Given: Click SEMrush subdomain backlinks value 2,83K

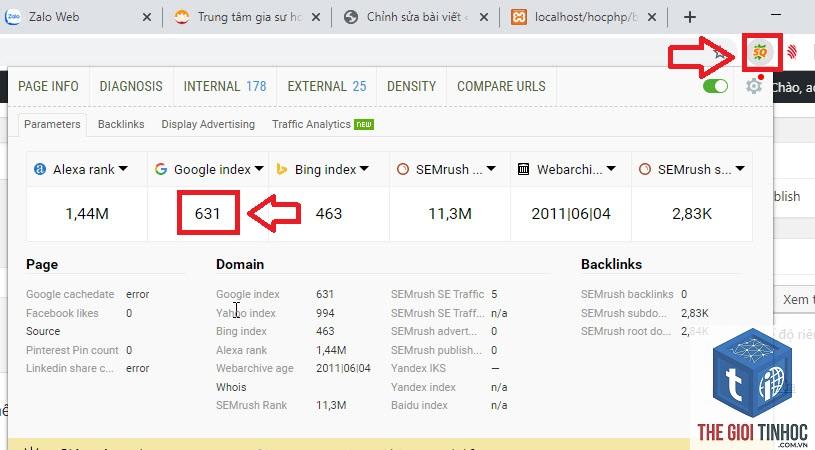Looking at the screenshot, I should (x=694, y=313).
